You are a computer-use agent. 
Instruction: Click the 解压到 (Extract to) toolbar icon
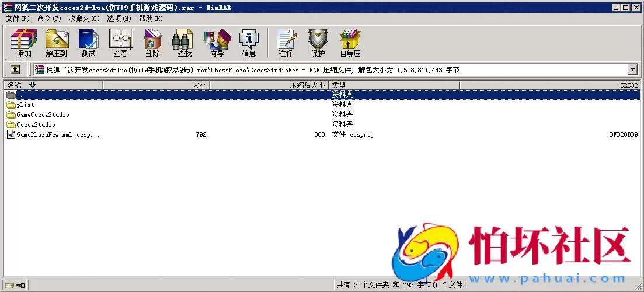click(x=56, y=40)
